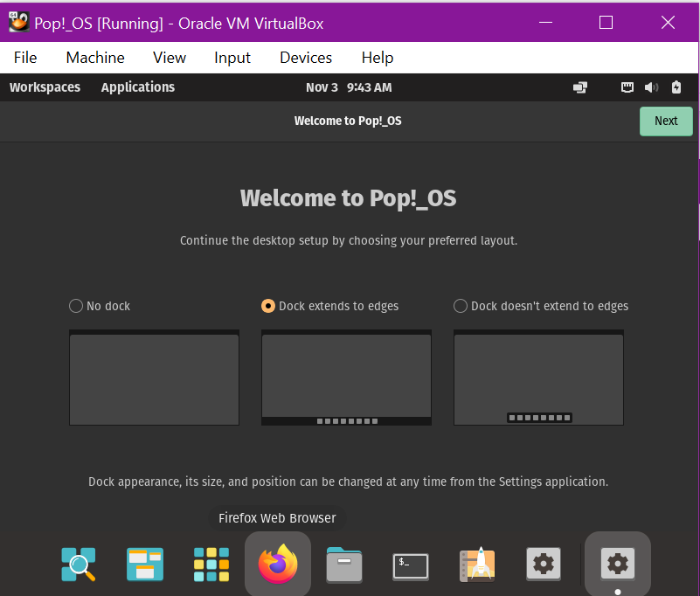Click the green Next button
700x596 pixels.
tap(666, 121)
